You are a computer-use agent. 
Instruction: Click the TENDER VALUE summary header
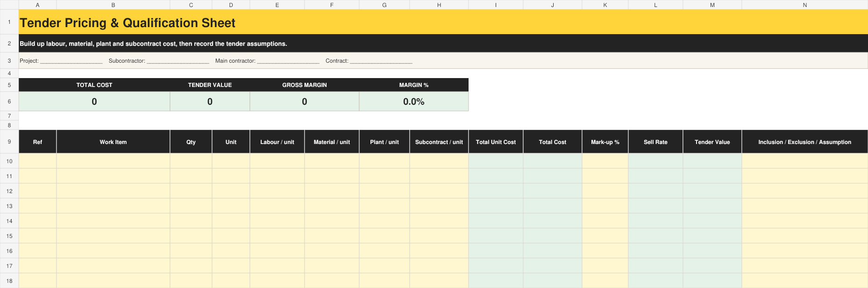pyautogui.click(x=210, y=85)
